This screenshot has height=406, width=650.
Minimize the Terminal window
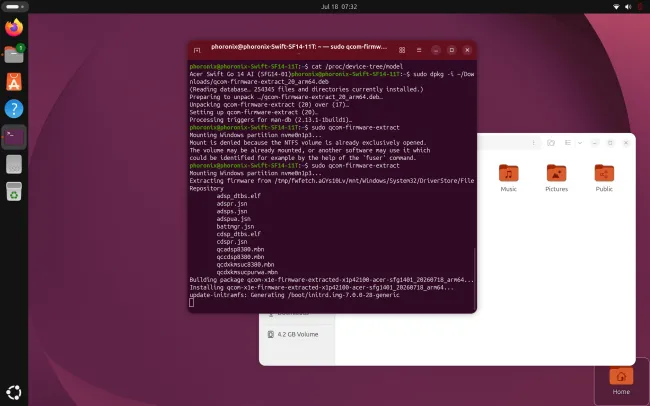tap(435, 50)
